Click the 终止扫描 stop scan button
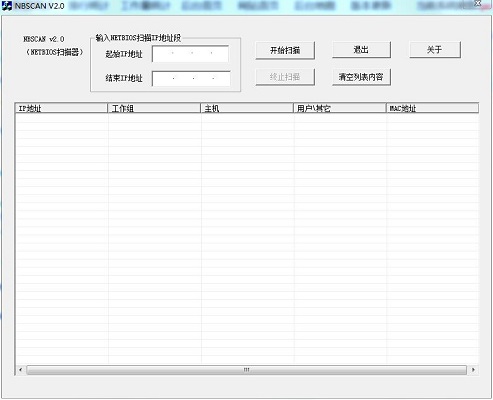Screen dimensions: 493x400 coord(285,77)
